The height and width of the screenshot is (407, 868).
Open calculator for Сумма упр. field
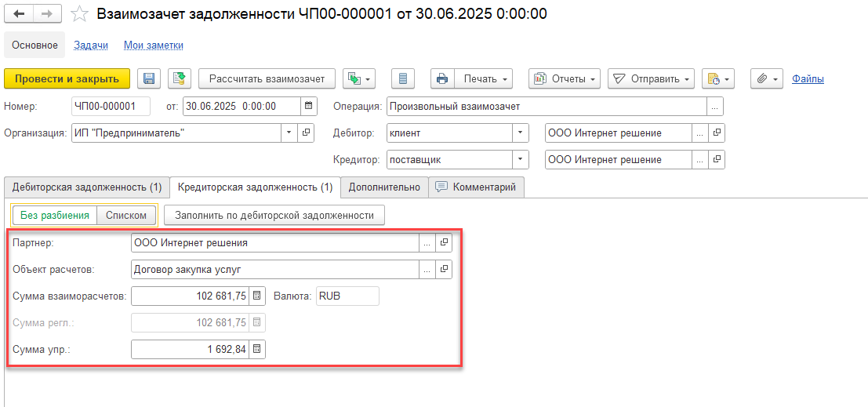click(257, 349)
